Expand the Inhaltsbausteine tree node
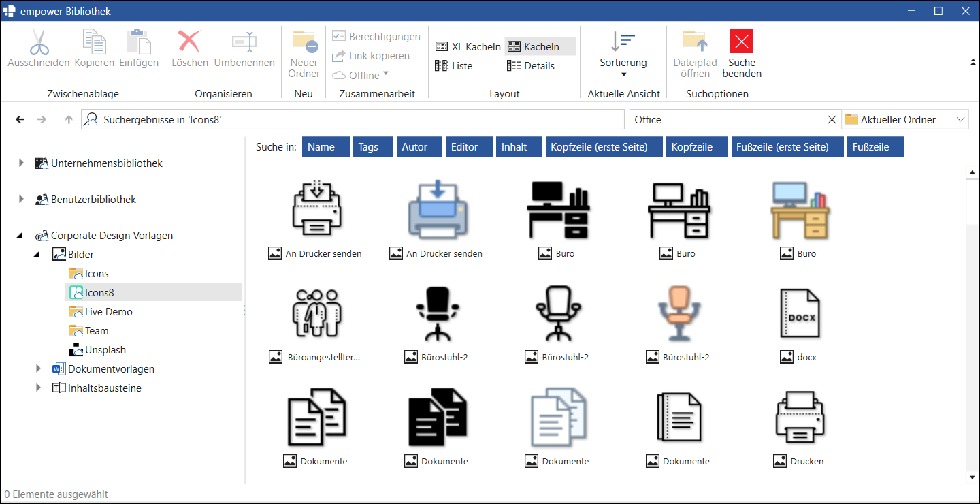 tap(39, 388)
